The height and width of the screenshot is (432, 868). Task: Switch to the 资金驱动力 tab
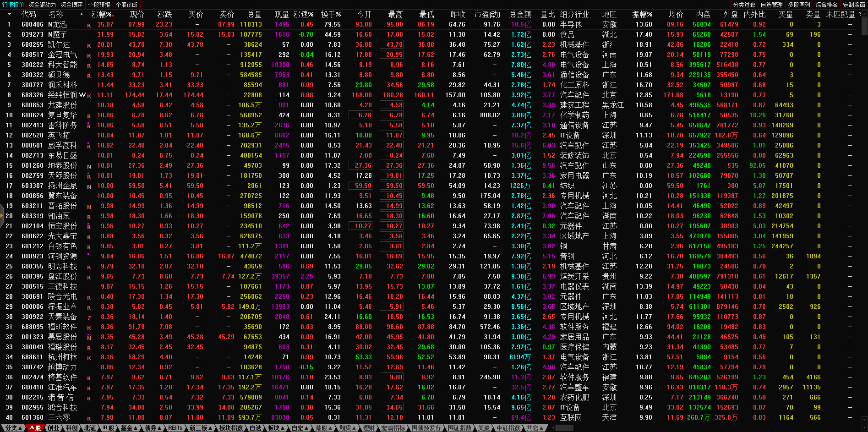point(42,5)
